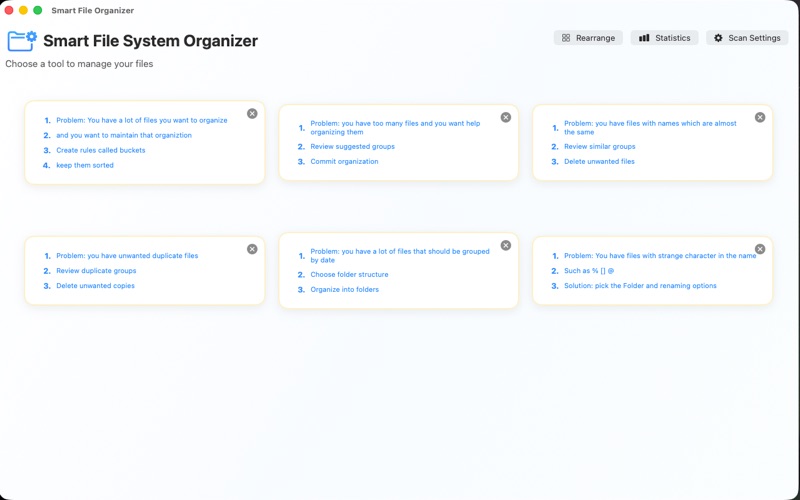Viewport: 800px width, 500px height.
Task: Click 'Delete unwanted files' step
Action: [599, 161]
